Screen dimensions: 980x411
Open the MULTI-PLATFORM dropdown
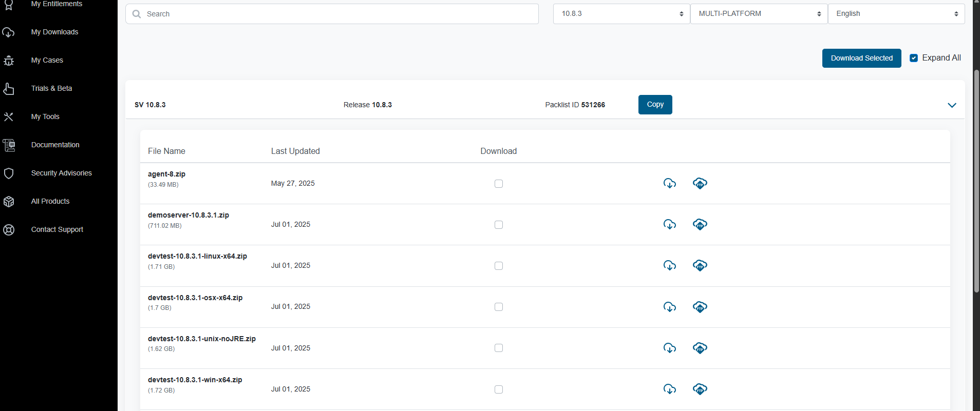coord(759,14)
